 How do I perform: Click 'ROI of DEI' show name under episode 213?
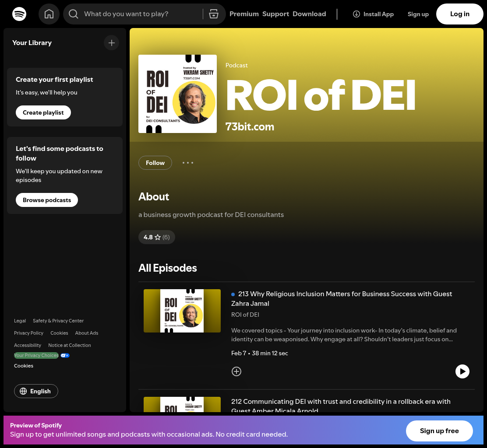tap(245, 315)
